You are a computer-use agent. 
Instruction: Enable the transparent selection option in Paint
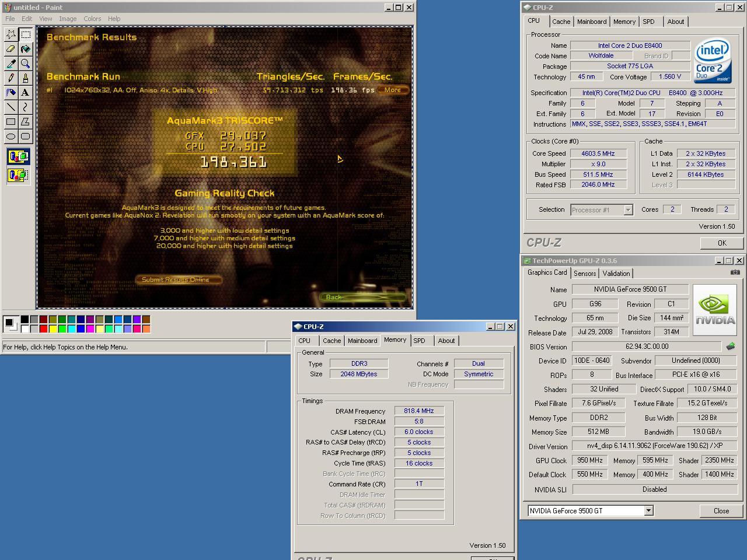point(18,175)
